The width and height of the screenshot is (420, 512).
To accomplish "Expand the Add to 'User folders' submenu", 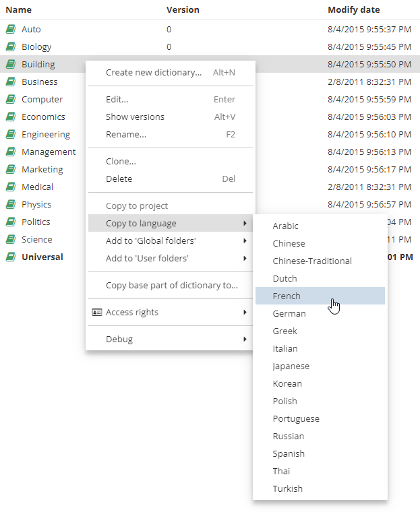I will coord(244,259).
